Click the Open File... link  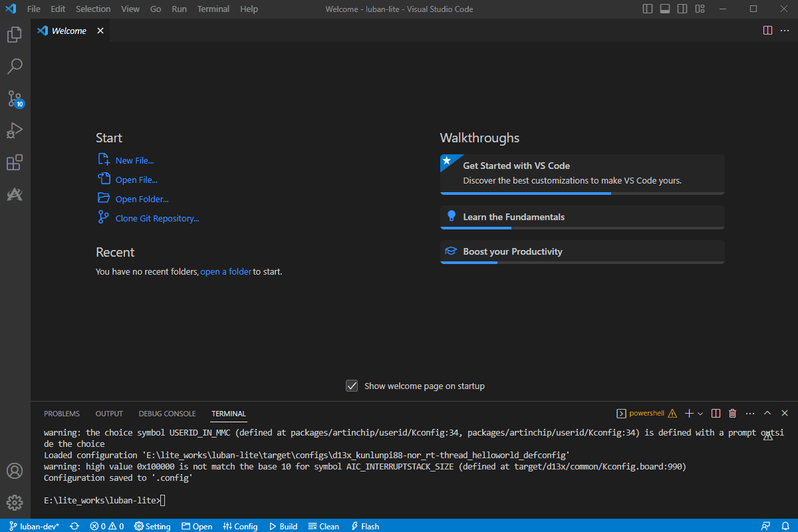136,180
